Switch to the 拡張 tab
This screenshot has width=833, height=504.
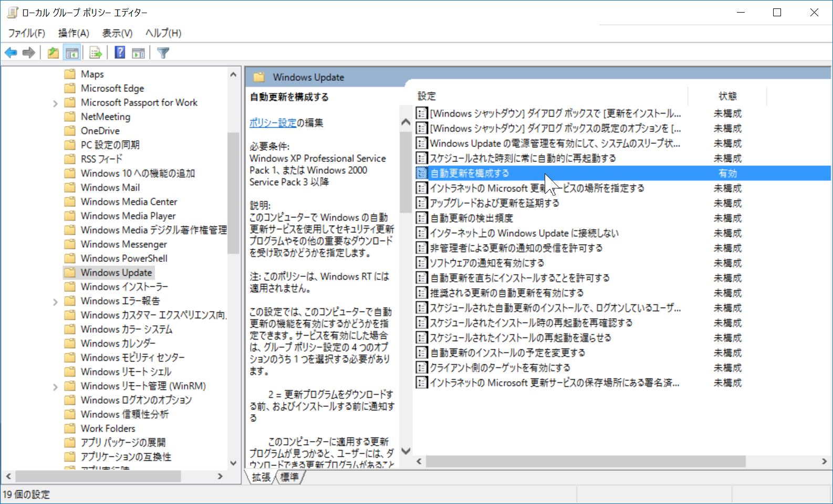[x=261, y=477]
